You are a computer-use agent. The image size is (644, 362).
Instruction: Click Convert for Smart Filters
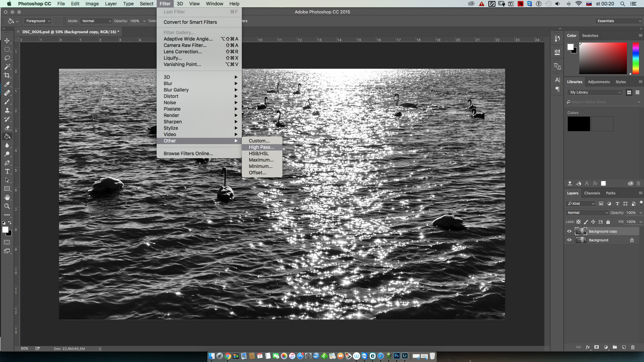[x=190, y=22]
